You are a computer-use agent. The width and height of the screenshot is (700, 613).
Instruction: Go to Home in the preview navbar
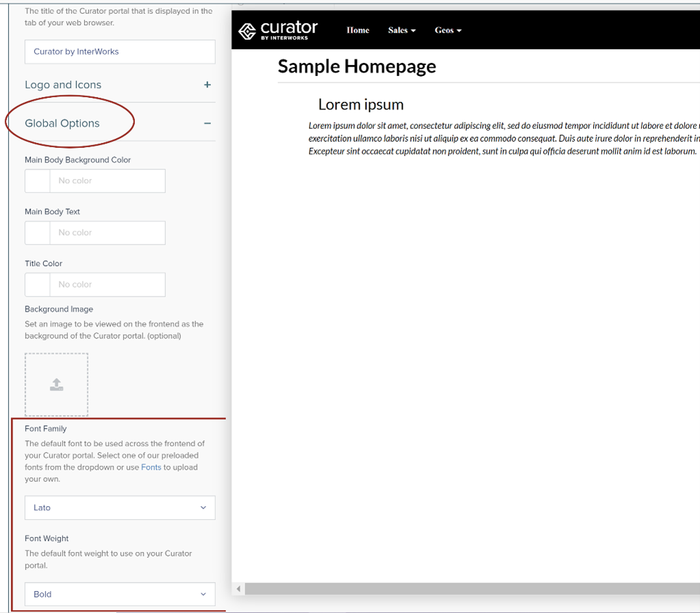[358, 30]
